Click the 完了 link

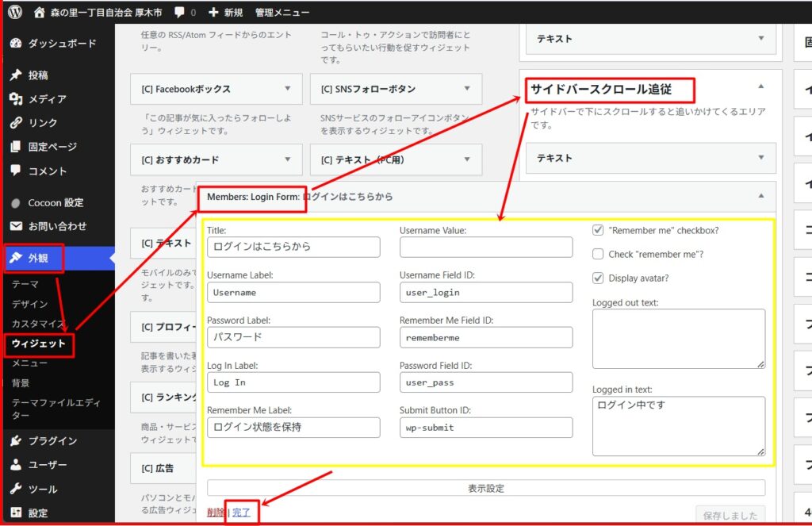click(x=241, y=512)
